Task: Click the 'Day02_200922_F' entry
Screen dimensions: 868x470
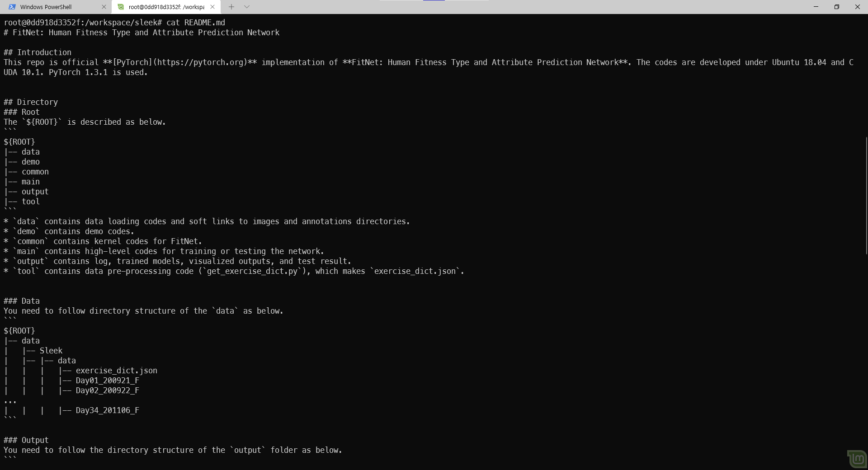Action: coord(108,390)
